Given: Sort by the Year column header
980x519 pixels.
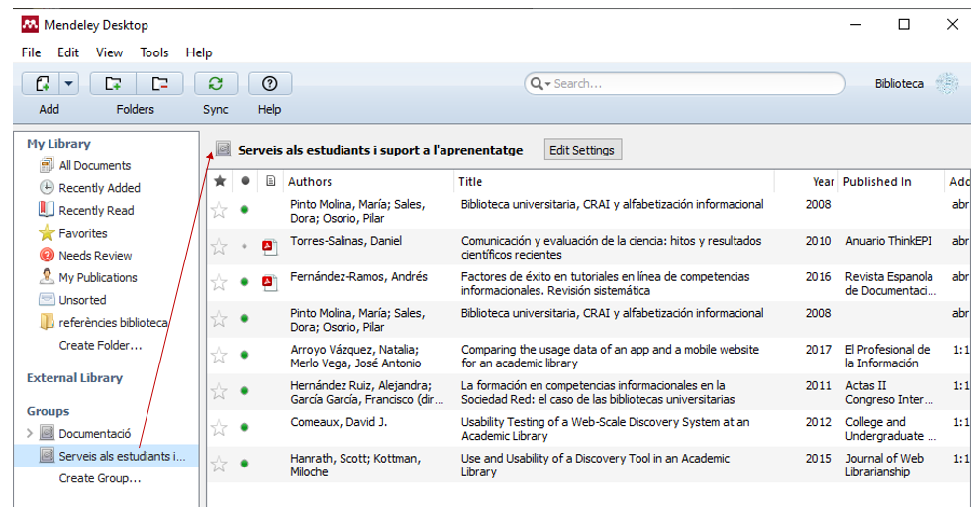Looking at the screenshot, I should [824, 182].
